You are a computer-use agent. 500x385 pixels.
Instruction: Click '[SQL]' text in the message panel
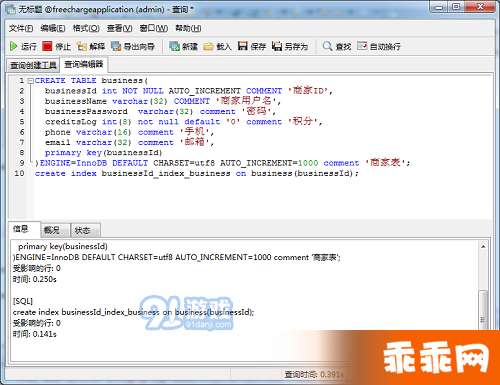point(23,301)
